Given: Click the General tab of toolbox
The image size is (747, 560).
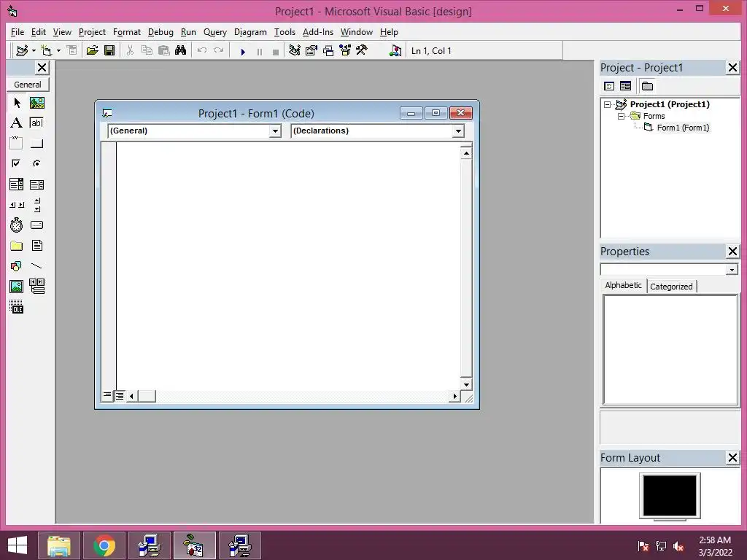Looking at the screenshot, I should [x=27, y=85].
